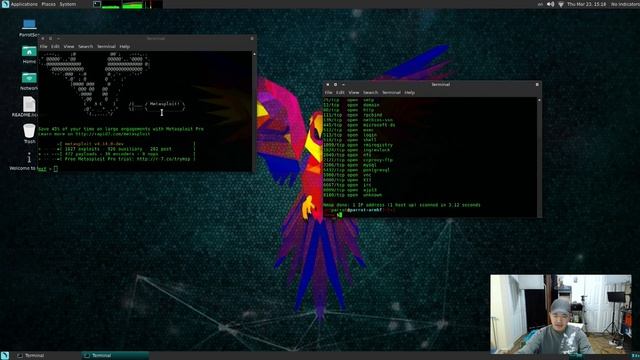640x360 pixels.
Task: Open the Trash desktop icon
Action: (29, 133)
